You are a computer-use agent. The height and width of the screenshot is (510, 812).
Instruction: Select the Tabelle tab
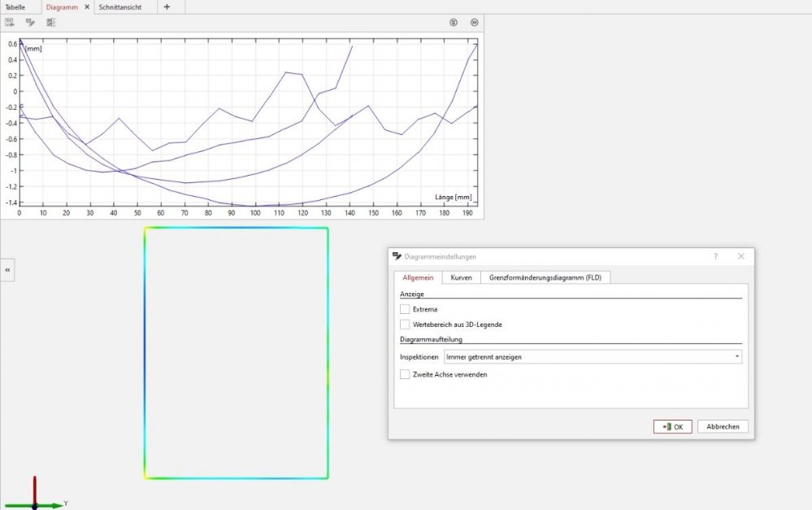point(16,7)
